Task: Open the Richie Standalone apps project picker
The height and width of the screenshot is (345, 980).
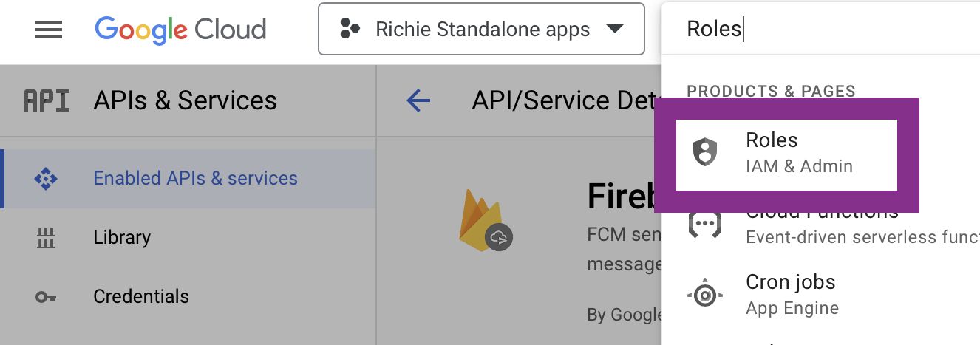Action: (x=481, y=30)
